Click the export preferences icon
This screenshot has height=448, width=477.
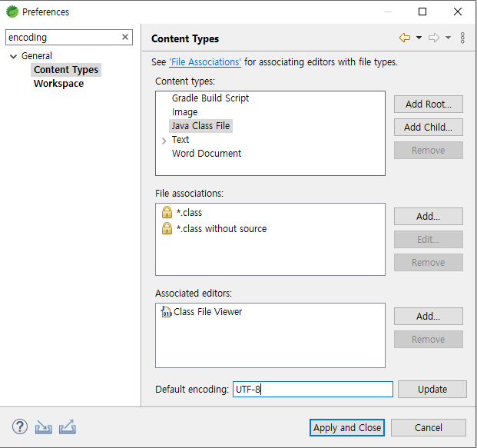pyautogui.click(x=67, y=427)
